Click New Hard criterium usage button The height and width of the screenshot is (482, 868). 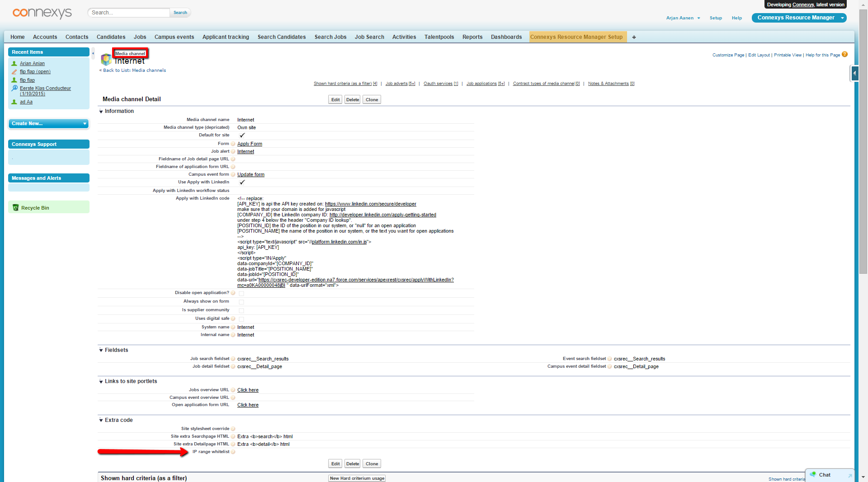[357, 478]
